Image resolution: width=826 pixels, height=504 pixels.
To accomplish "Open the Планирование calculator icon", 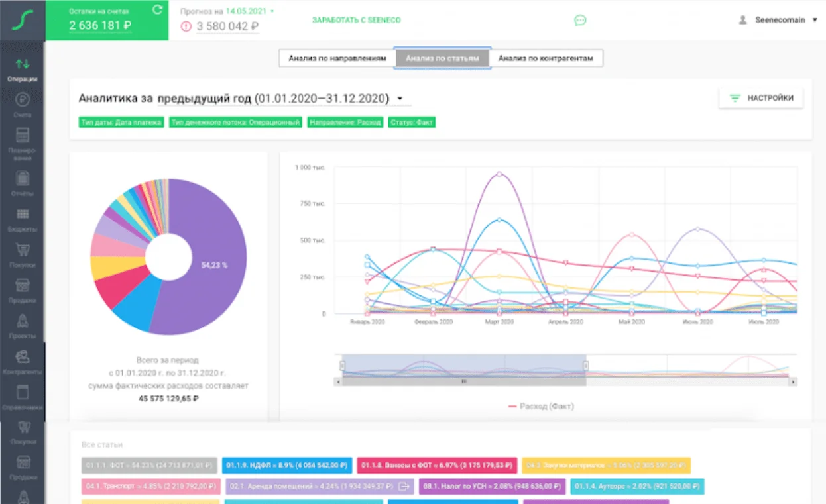I will (23, 140).
